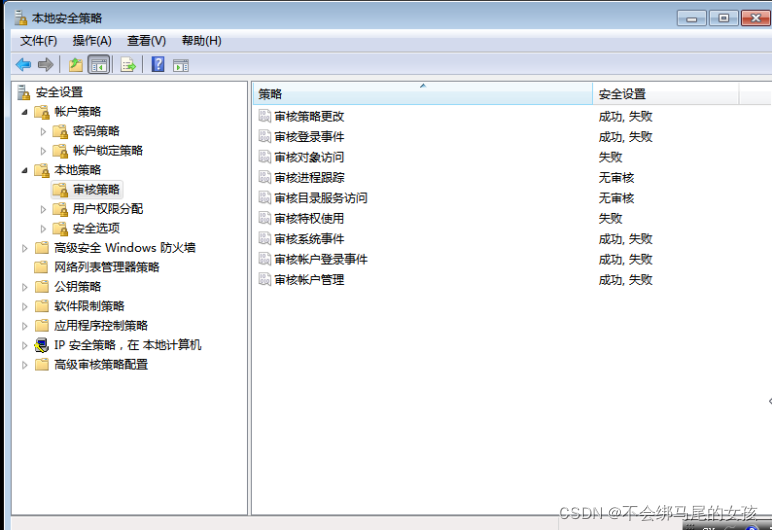Select the 审核特权使用 policy name
The image size is (773, 531).
coord(309,218)
